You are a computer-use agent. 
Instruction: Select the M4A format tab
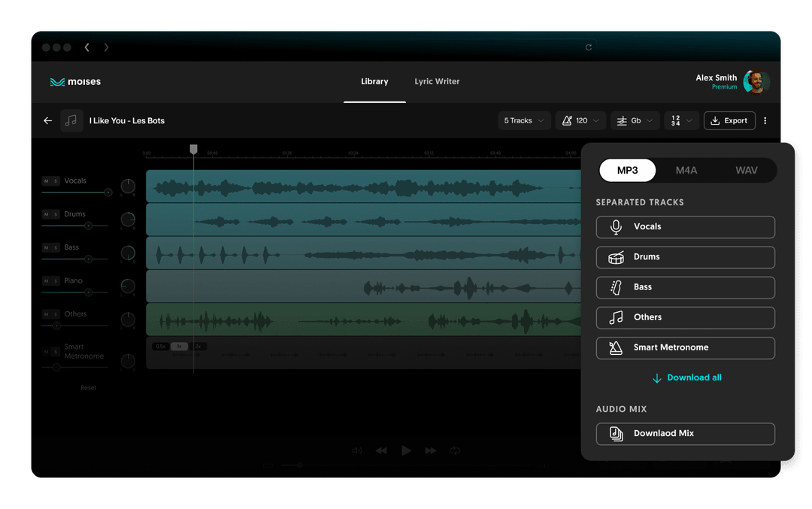[686, 171]
